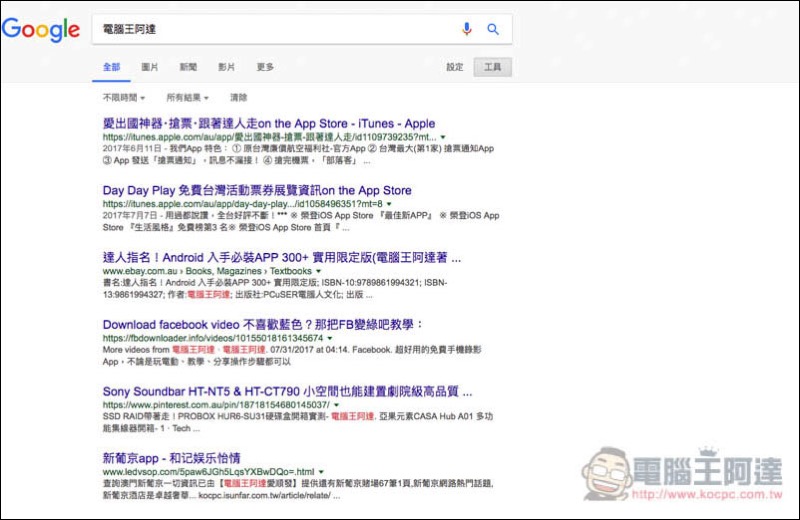Viewport: 800px width, 520px height.
Task: Open the 更多 menu
Action: point(265,67)
